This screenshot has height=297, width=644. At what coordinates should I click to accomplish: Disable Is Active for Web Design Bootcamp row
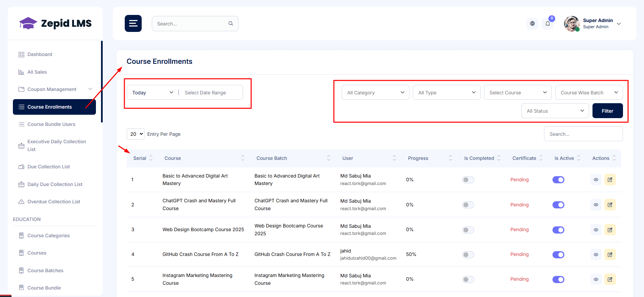click(x=558, y=230)
